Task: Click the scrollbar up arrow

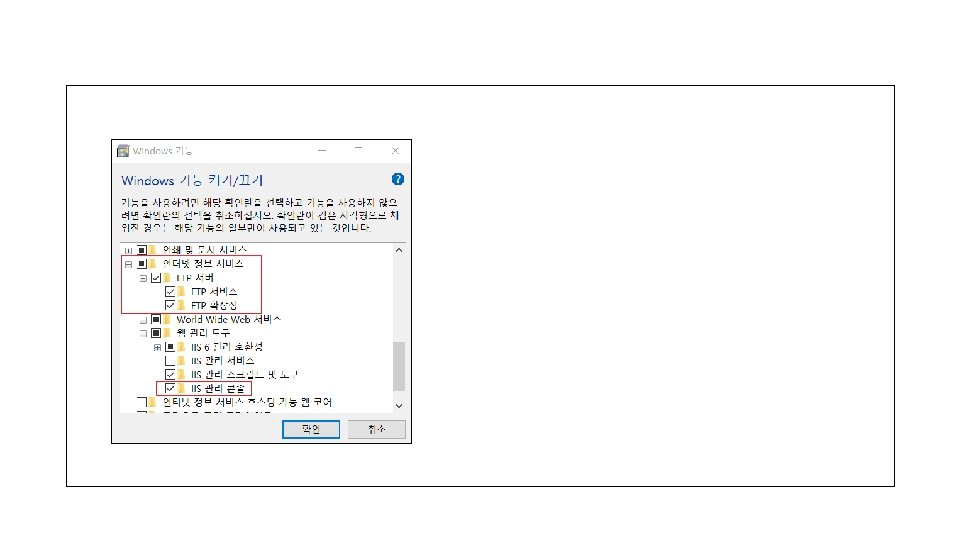Action: click(x=399, y=250)
